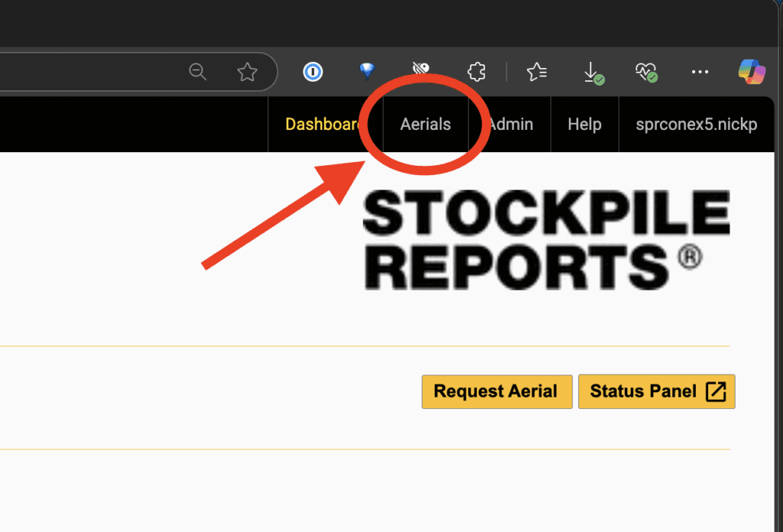Open the Status Panel button
783x532 pixels.
(x=656, y=391)
